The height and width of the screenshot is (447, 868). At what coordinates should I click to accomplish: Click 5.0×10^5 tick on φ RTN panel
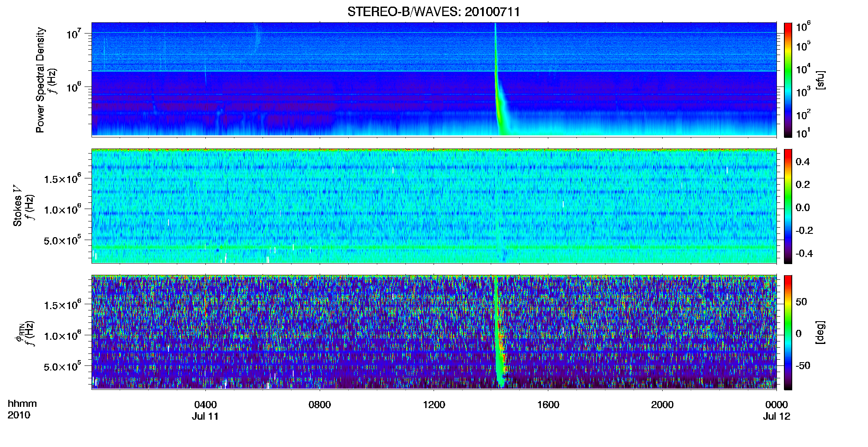click(63, 366)
